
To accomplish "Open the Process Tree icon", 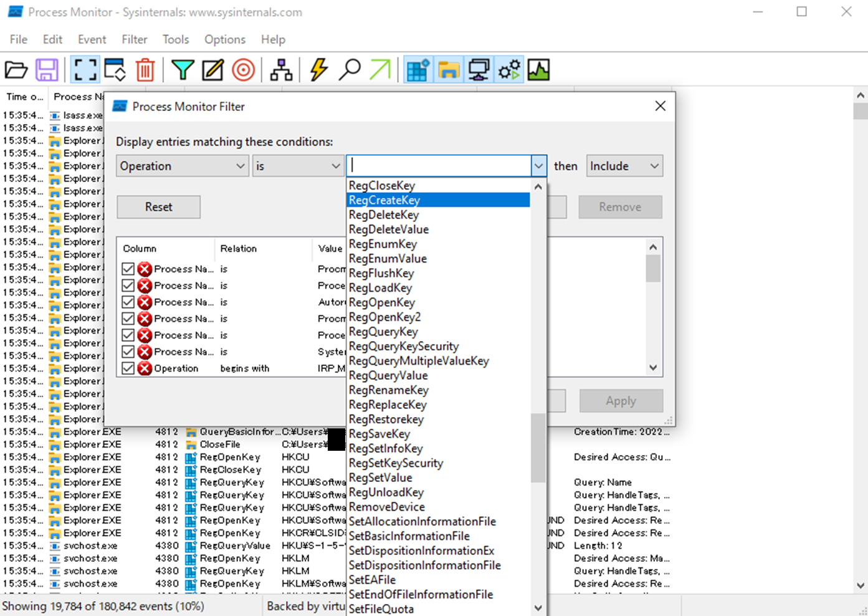I will click(281, 70).
